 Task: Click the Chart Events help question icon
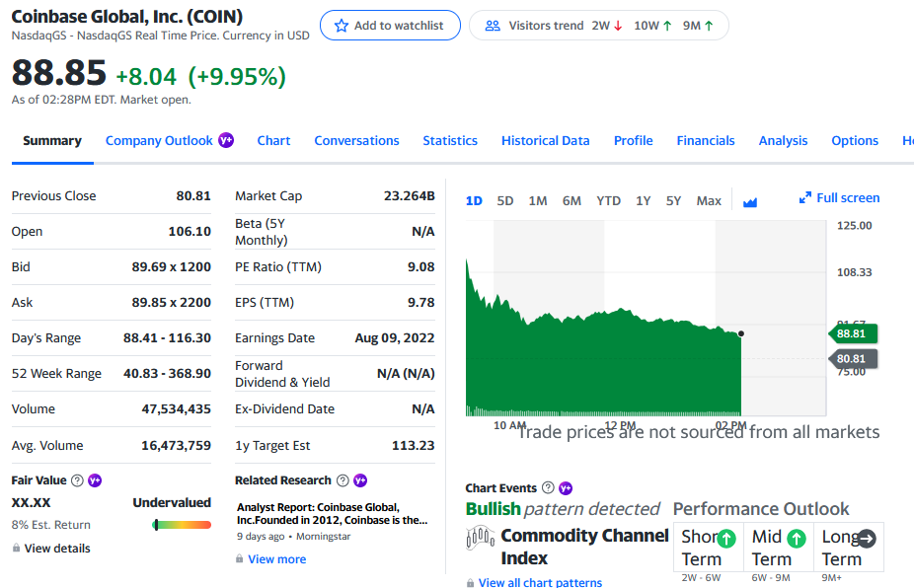pyautogui.click(x=548, y=487)
